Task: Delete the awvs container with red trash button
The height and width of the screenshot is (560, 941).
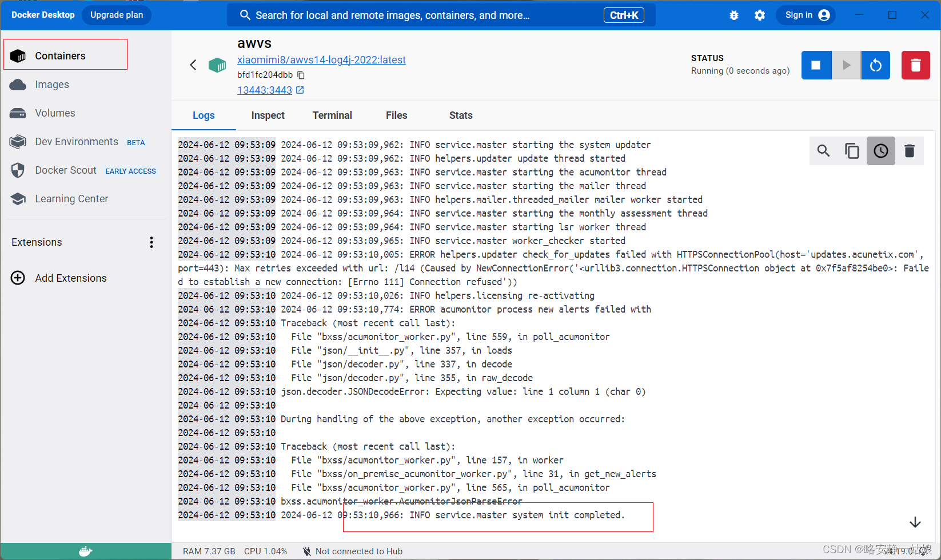Action: [x=916, y=65]
